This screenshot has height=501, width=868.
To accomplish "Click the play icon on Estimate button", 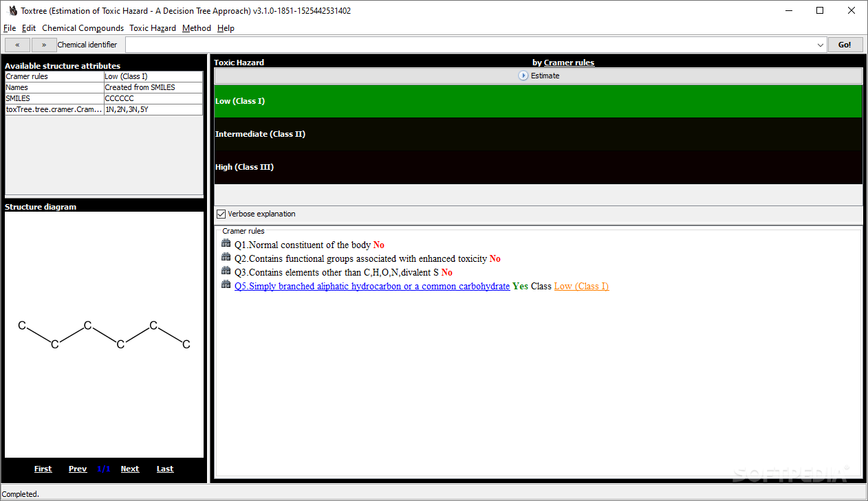I will click(x=523, y=76).
